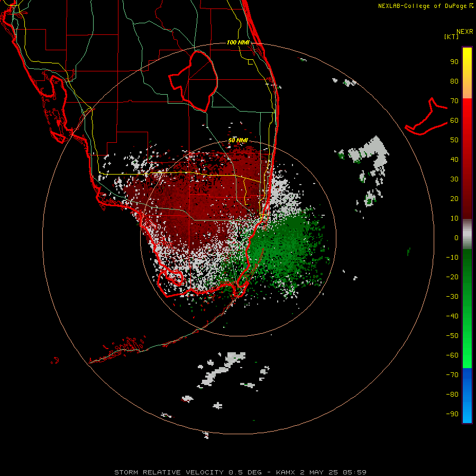
Task: Pick the -70 scale value
Action: [452, 374]
